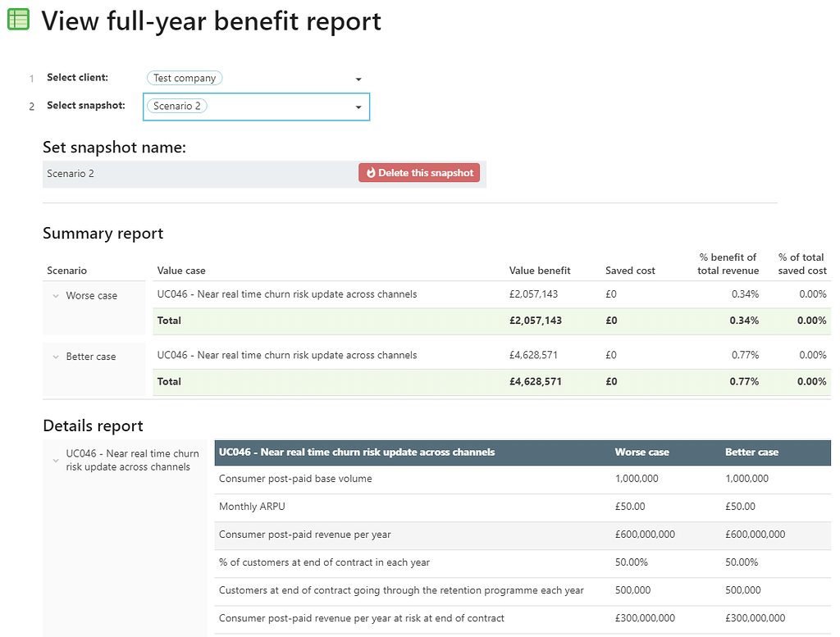Select the Test company client tag
The height and width of the screenshot is (637, 840).
tap(185, 78)
